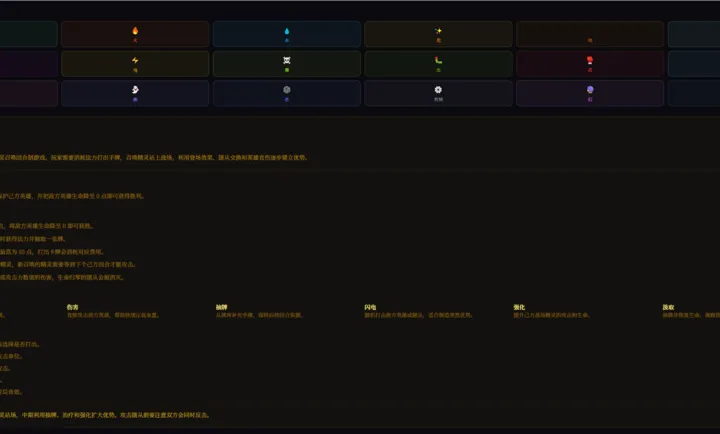Choose the light element card with the sparkle icon
720x434 pixels.
tap(438, 34)
